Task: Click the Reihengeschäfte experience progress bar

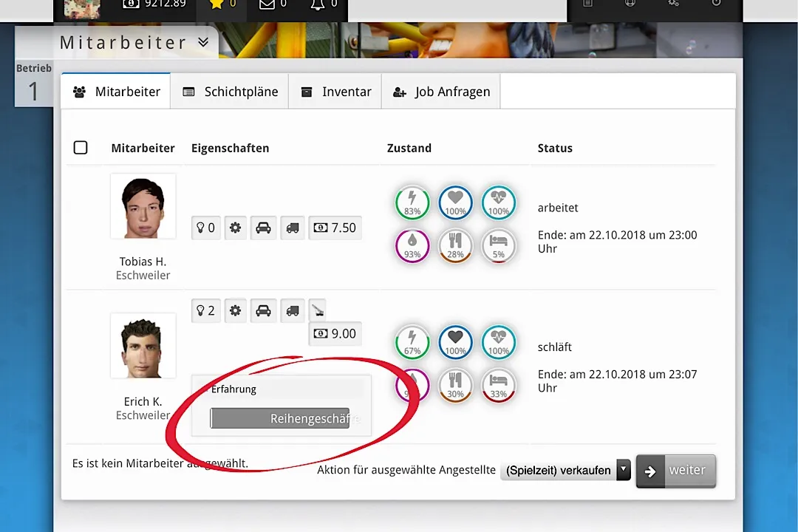Action: click(280, 418)
